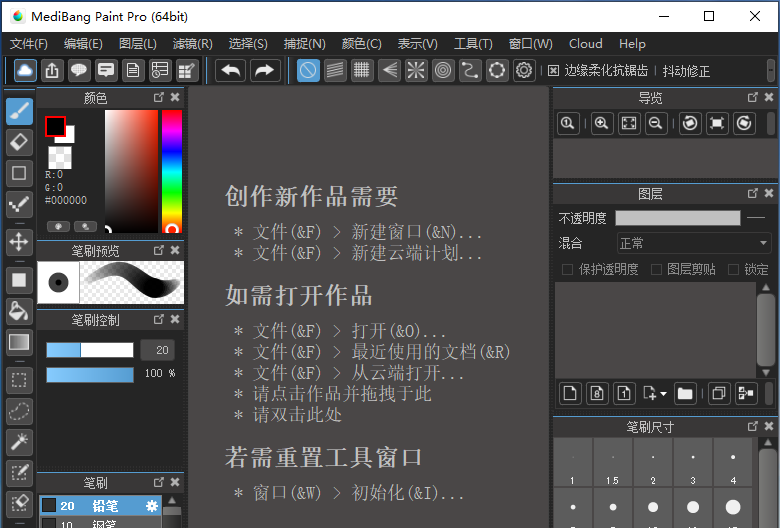Turn snap off with circle-slash icon
The width and height of the screenshot is (780, 528).
coord(308,70)
